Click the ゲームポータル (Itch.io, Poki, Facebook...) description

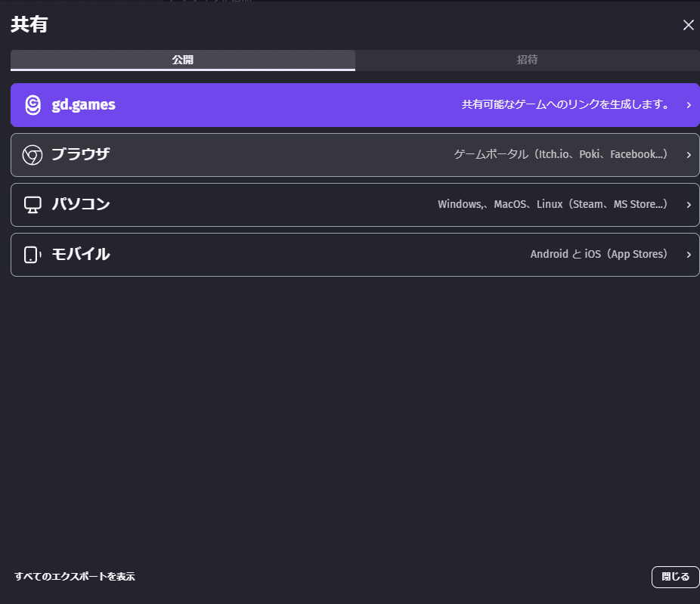561,154
